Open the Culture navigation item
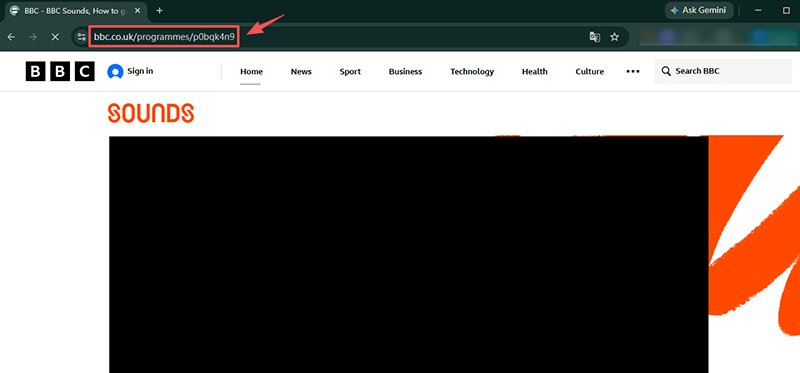This screenshot has width=800, height=373. click(590, 71)
